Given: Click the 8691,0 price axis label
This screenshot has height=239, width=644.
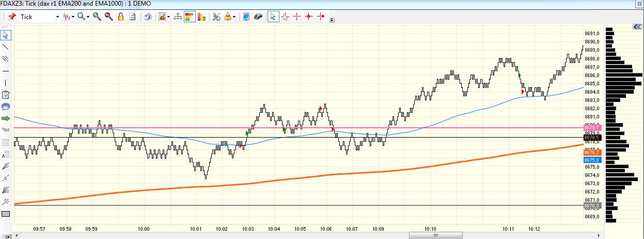Looking at the screenshot, I should 592,33.
